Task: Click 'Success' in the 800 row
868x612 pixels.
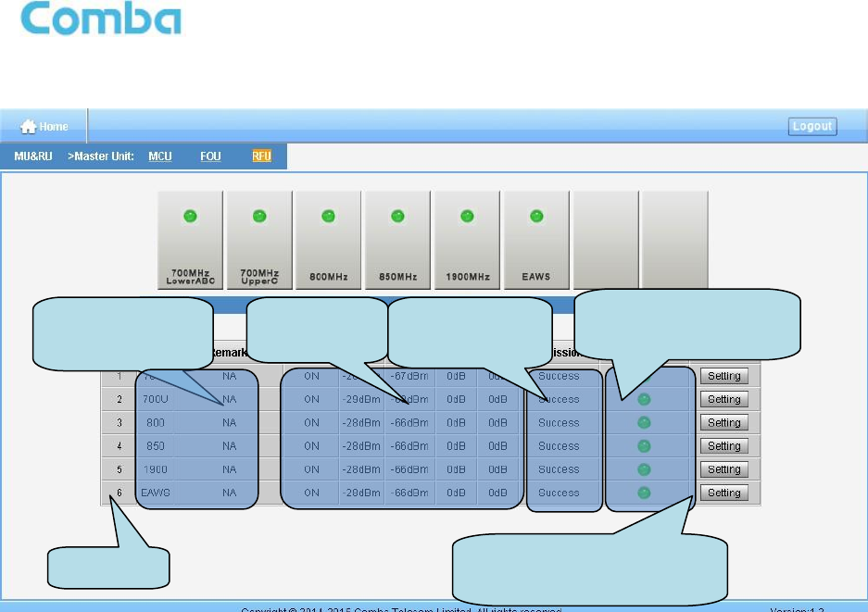Action: coord(559,423)
